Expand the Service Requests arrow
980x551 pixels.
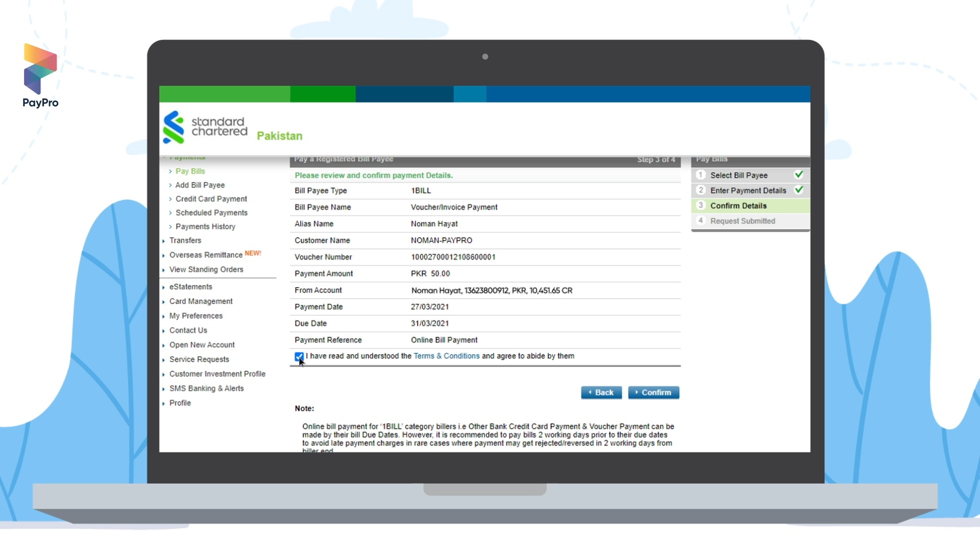click(x=163, y=360)
